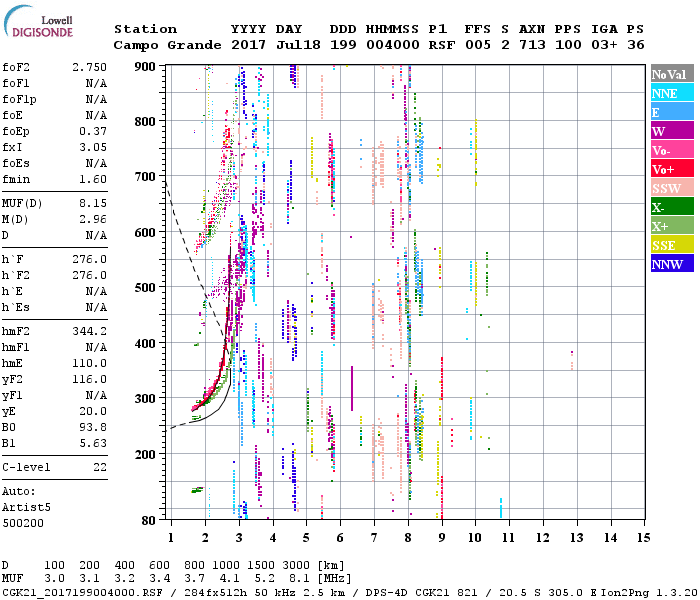Click the yF2 value 116.0
The height and width of the screenshot is (600, 700).
89,380
